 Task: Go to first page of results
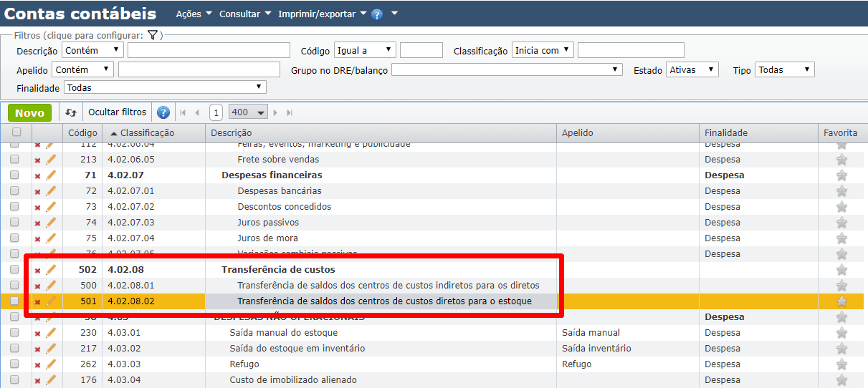[x=183, y=112]
